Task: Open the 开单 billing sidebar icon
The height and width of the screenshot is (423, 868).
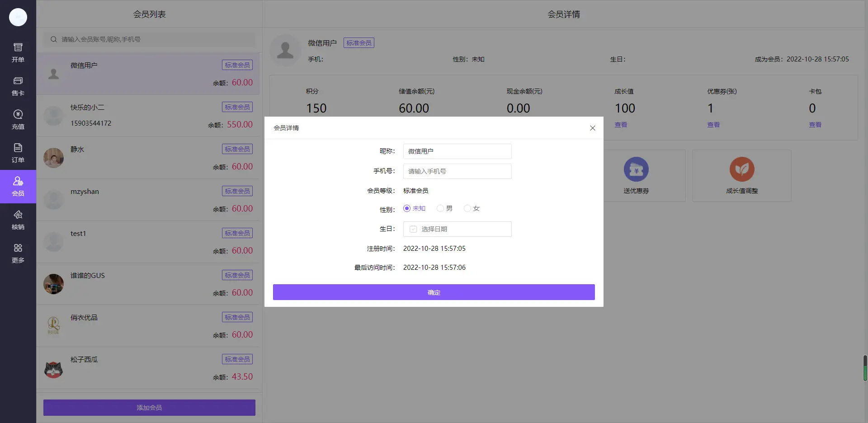Action: pos(18,52)
